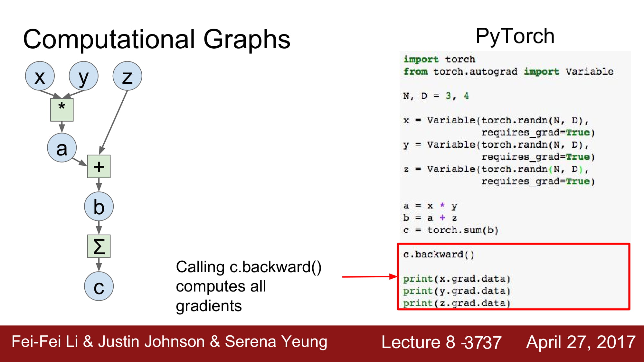Click the authors' names in footer
The height and width of the screenshot is (362, 644).
169,342
